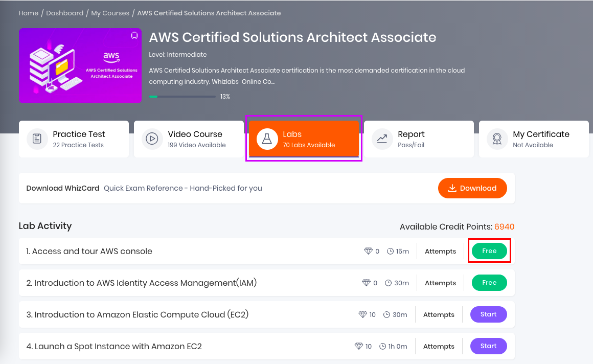Viewport: 593px width, 364px height.
Task: Click the 13% course progress bar
Action: tap(183, 97)
